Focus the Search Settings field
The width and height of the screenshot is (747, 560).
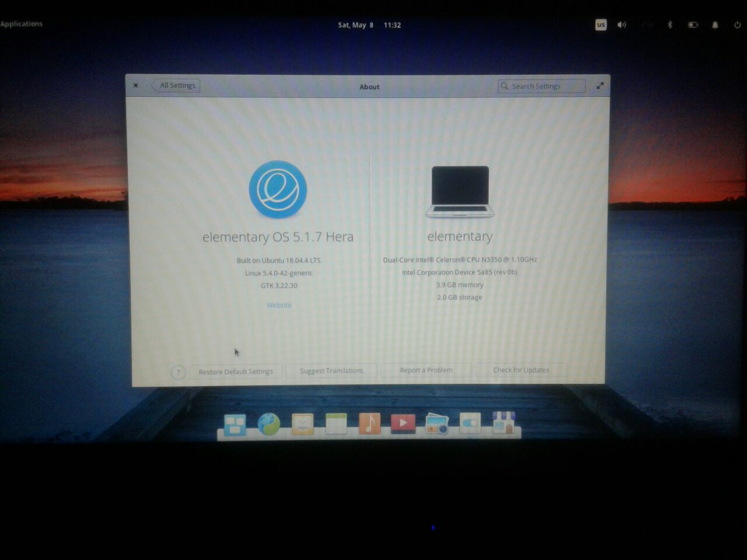point(542,86)
